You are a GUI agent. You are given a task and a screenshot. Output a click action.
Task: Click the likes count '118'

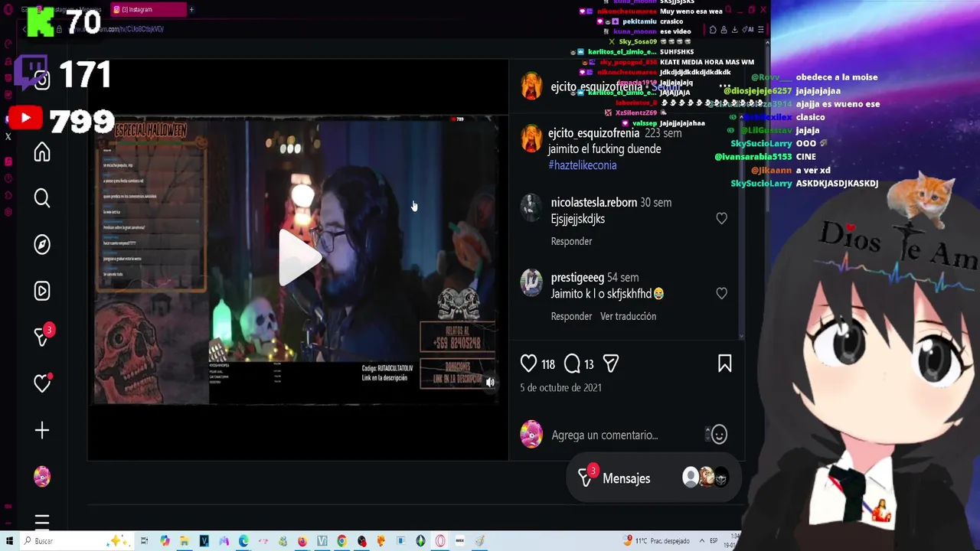[548, 365]
